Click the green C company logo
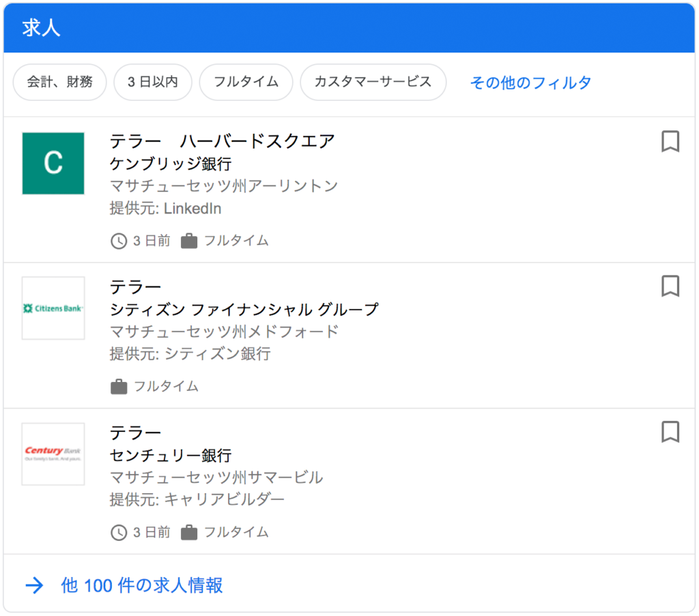 point(53,163)
